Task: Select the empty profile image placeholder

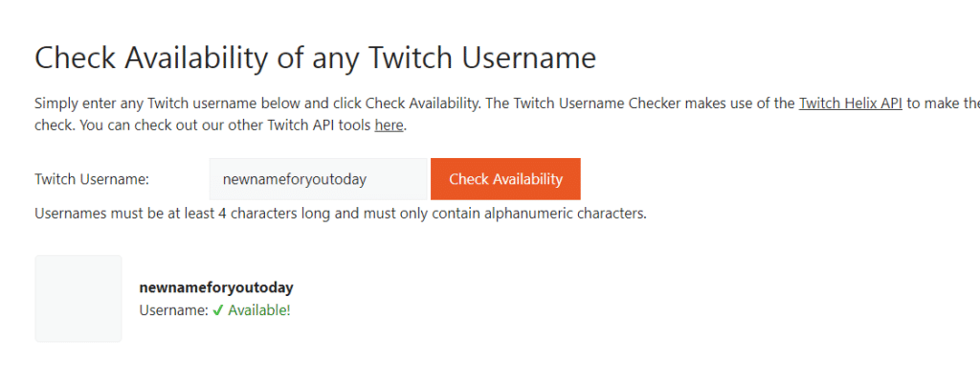Action: 78,299
